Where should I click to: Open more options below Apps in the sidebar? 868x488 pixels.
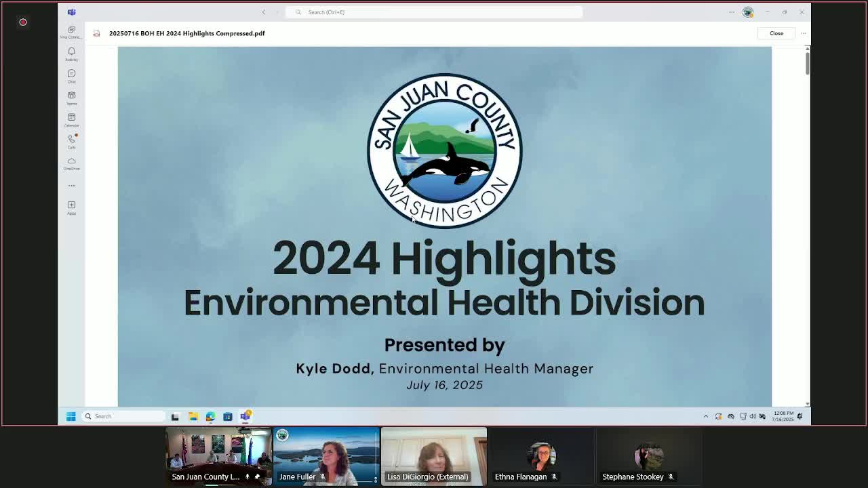(x=71, y=185)
